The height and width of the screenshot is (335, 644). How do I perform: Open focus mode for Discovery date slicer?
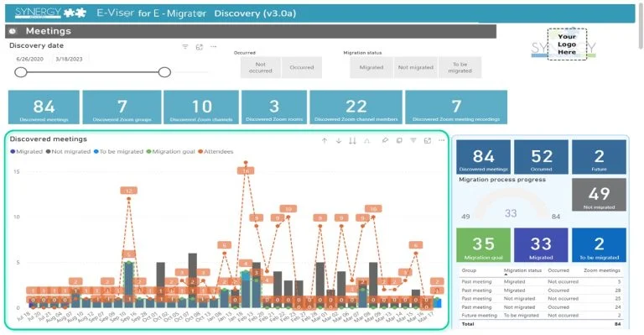(200, 47)
